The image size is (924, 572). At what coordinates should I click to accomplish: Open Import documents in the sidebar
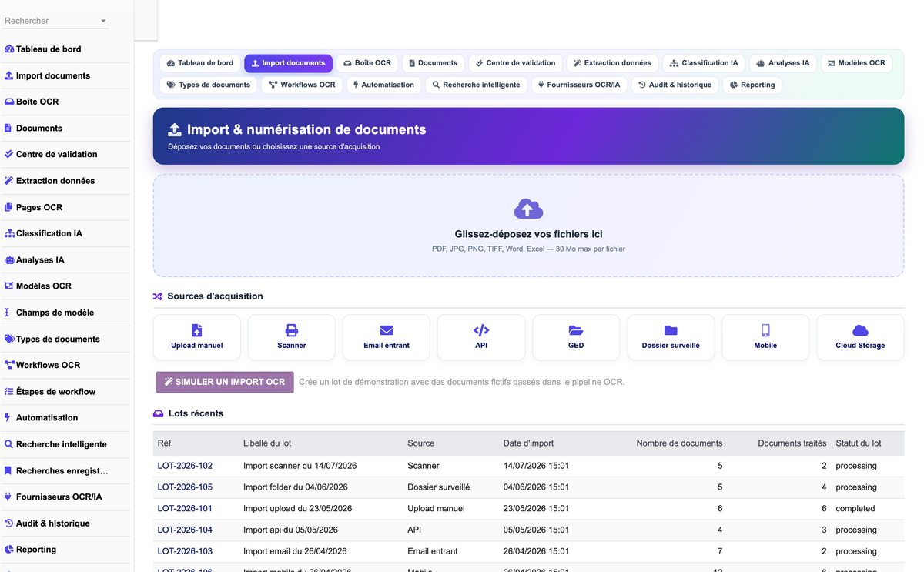pyautogui.click(x=65, y=75)
